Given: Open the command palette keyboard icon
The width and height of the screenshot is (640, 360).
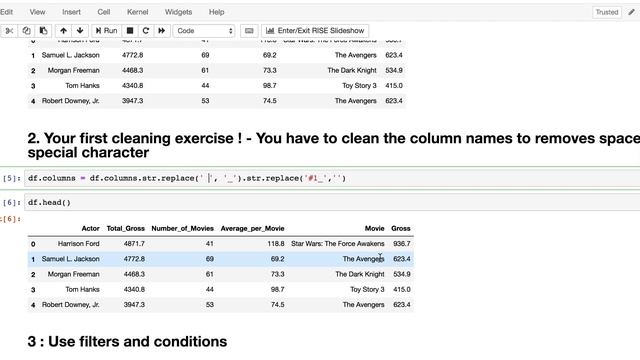Looking at the screenshot, I should pos(249,31).
